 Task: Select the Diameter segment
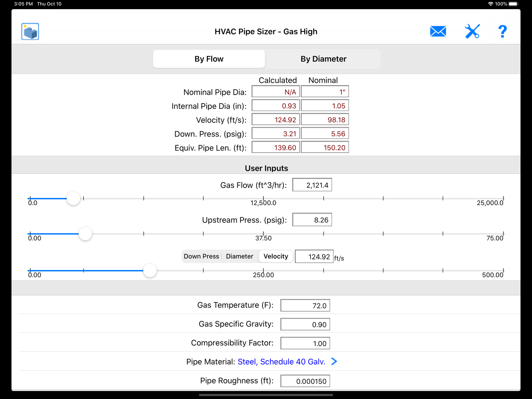pyautogui.click(x=240, y=256)
